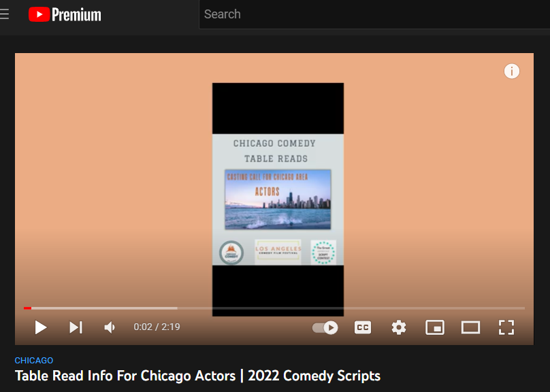Enable miniplayer mode
The width and height of the screenshot is (550, 392).
coord(435,327)
